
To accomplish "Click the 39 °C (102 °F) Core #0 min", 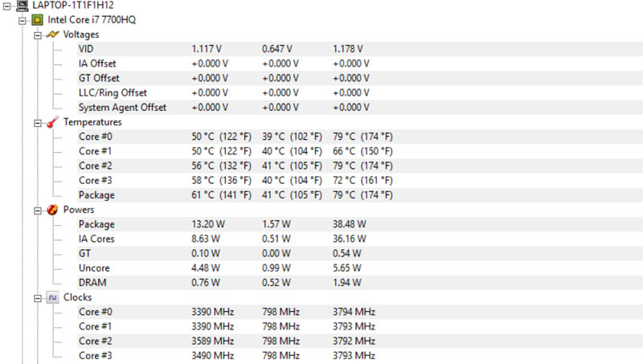I will tap(292, 137).
